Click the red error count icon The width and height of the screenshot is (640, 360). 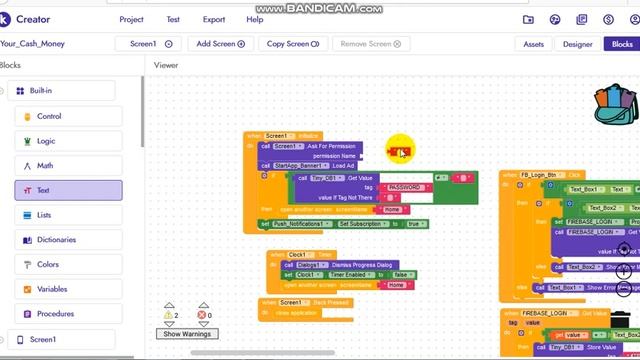pos(202,315)
